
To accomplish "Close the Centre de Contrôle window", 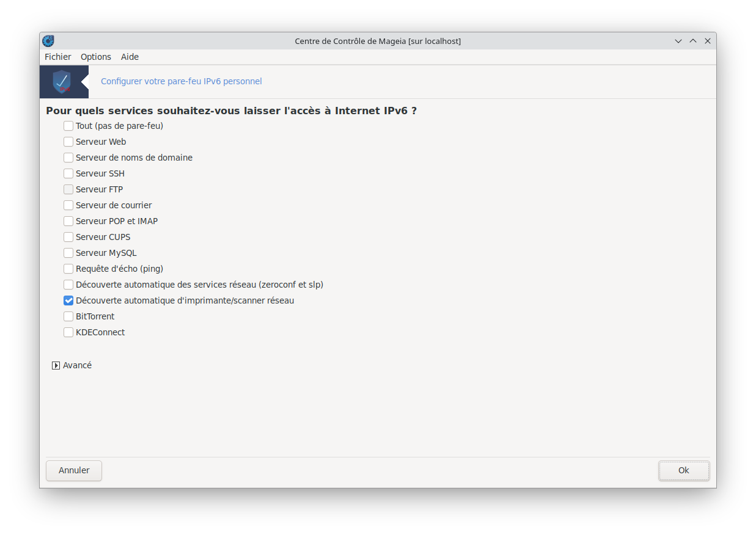I will (708, 41).
